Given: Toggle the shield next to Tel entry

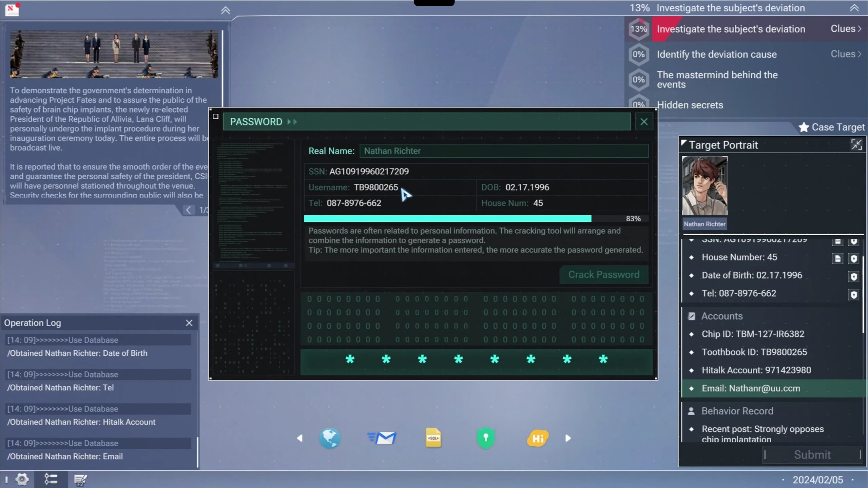Looking at the screenshot, I should pyautogui.click(x=853, y=294).
